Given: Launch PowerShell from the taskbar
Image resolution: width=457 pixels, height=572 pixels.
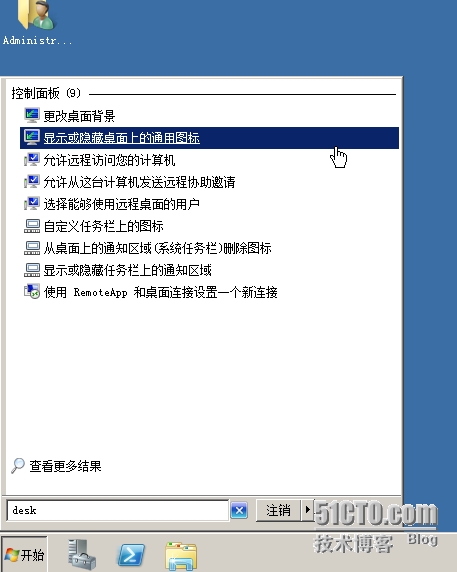Looking at the screenshot, I should (x=131, y=555).
